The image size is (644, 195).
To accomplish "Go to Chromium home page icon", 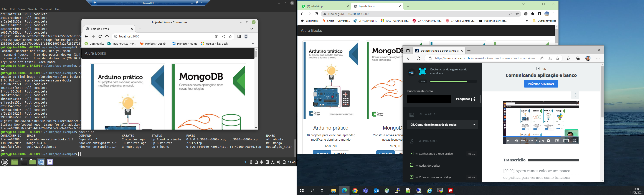I will [x=107, y=36].
